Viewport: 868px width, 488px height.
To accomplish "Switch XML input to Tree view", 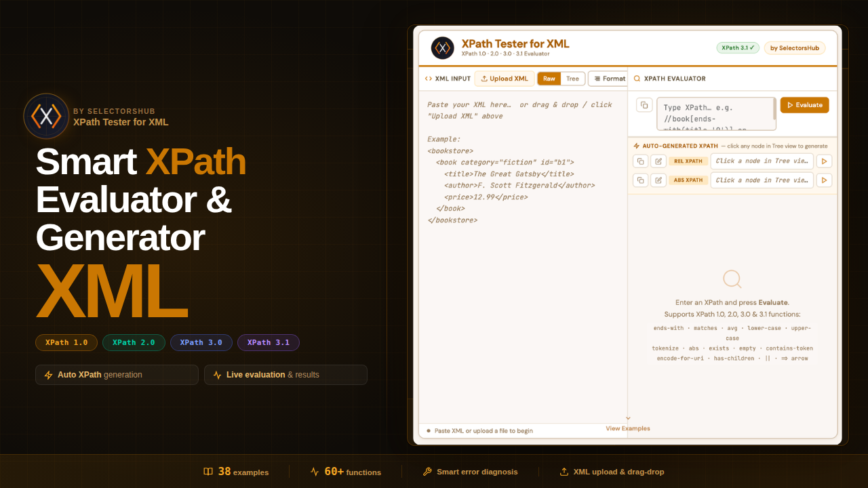I will tap(572, 79).
